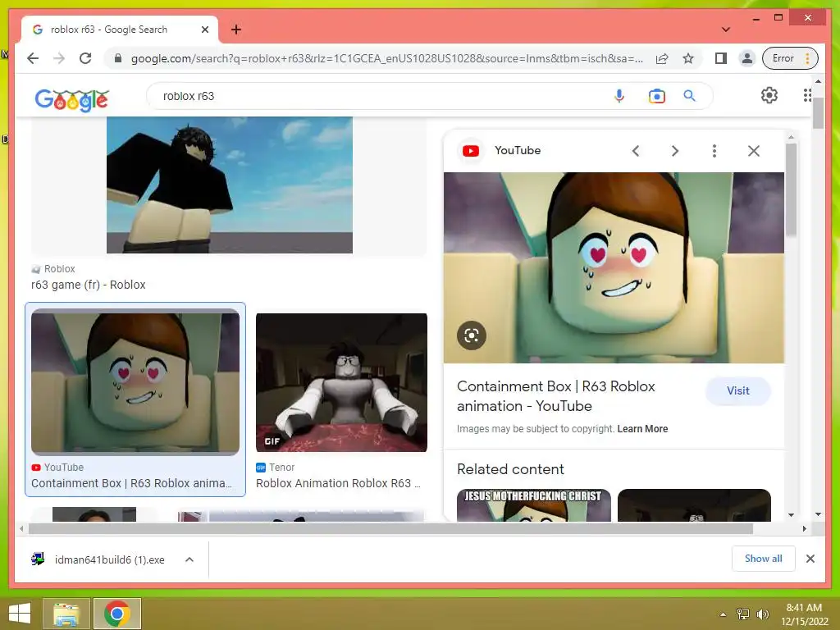Close the roblox r63 Google Search tab
This screenshot has height=630, width=840.
[204, 30]
